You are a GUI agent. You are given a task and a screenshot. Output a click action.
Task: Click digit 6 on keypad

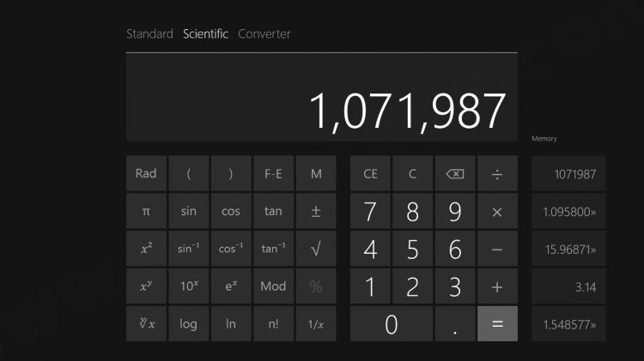pos(455,249)
